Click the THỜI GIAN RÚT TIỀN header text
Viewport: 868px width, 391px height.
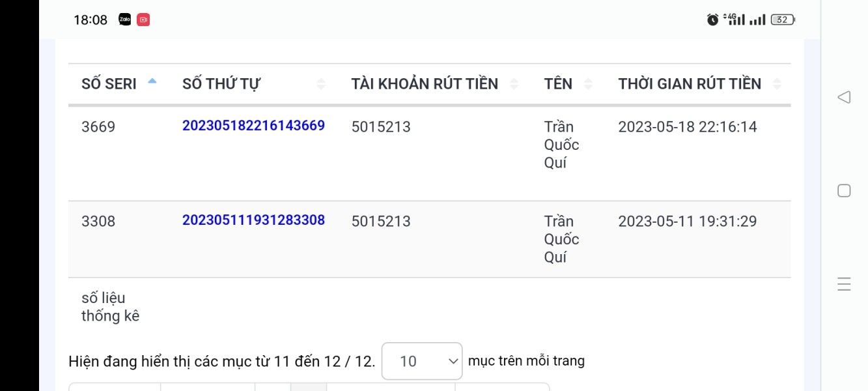(x=690, y=83)
